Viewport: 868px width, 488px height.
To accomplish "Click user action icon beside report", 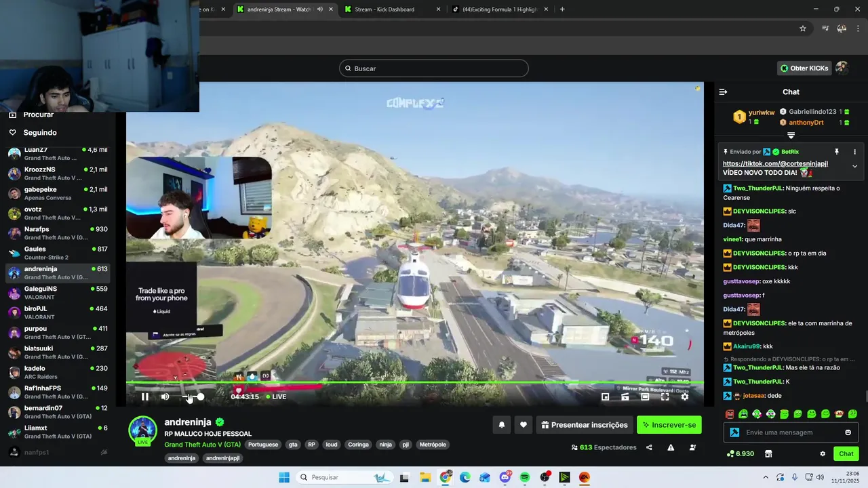I will (x=692, y=447).
